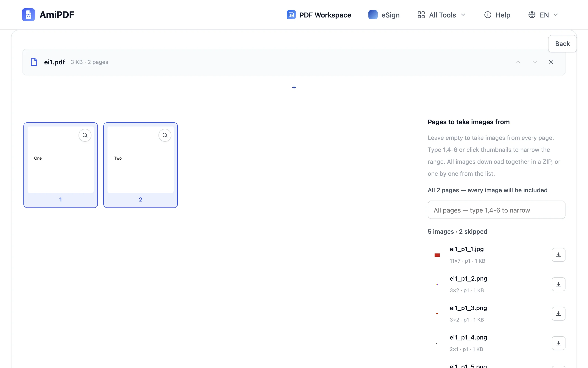
Task: Click 'Pages to take images from' heading
Action: (x=469, y=122)
